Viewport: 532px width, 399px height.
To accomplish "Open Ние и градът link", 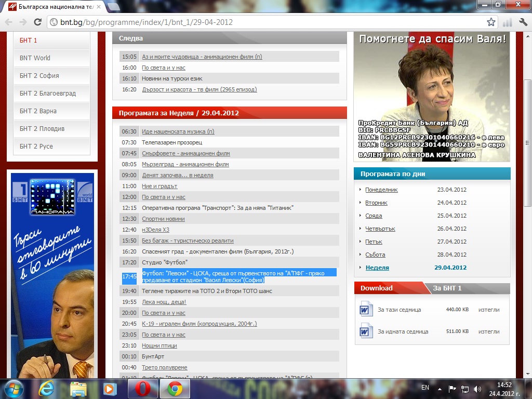I will [159, 186].
